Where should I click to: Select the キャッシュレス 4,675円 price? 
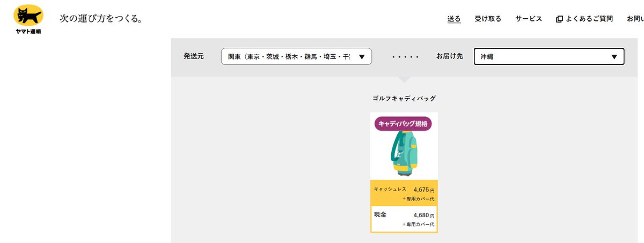[x=404, y=193]
